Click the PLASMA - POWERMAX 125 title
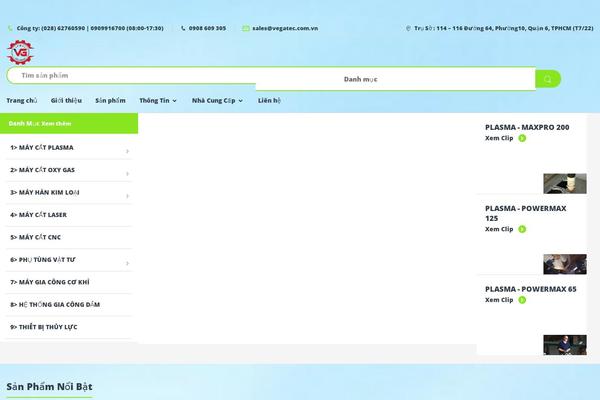This screenshot has height=400, width=600. click(526, 213)
